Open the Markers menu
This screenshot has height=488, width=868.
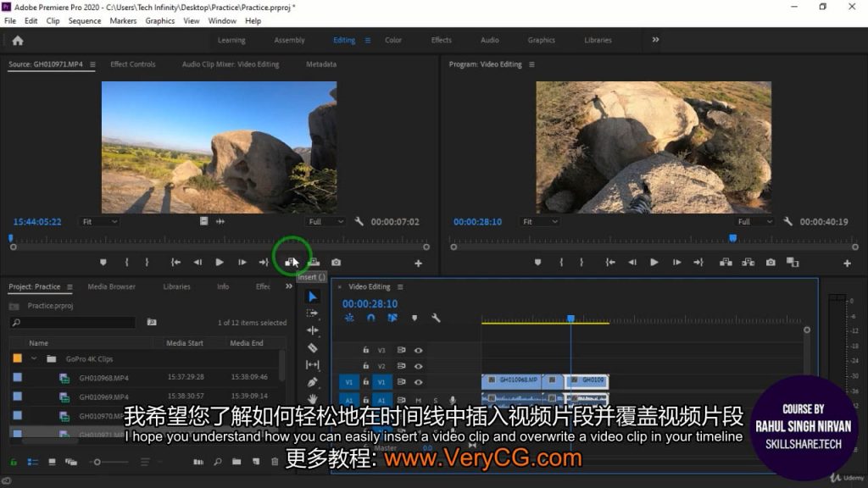point(123,21)
